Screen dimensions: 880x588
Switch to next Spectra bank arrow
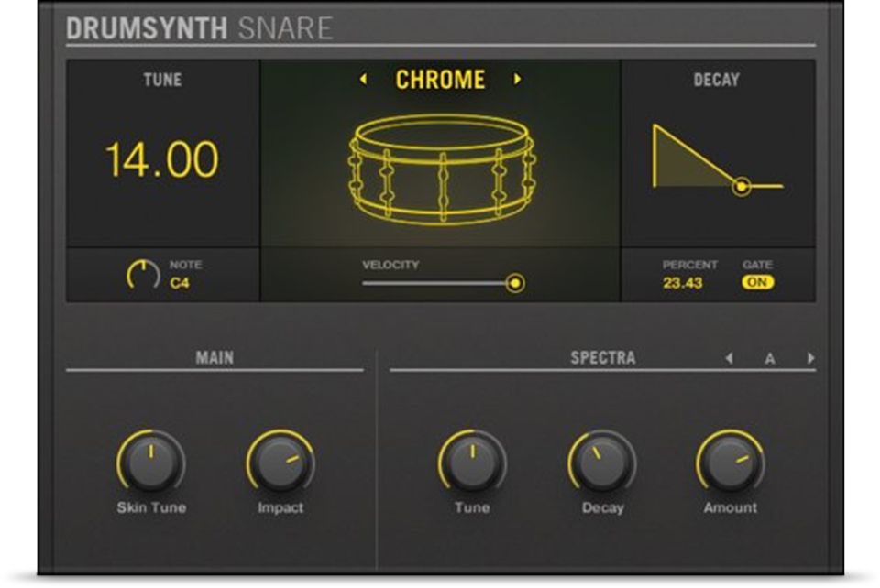(x=810, y=358)
